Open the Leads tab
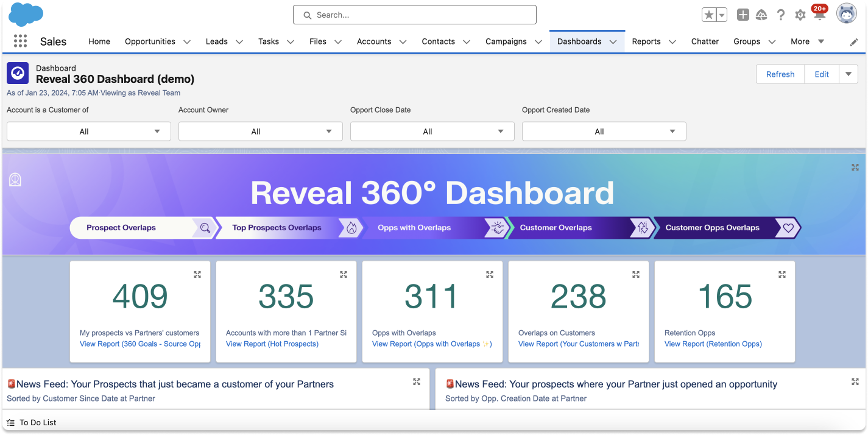Image resolution: width=868 pixels, height=435 pixels. 216,41
